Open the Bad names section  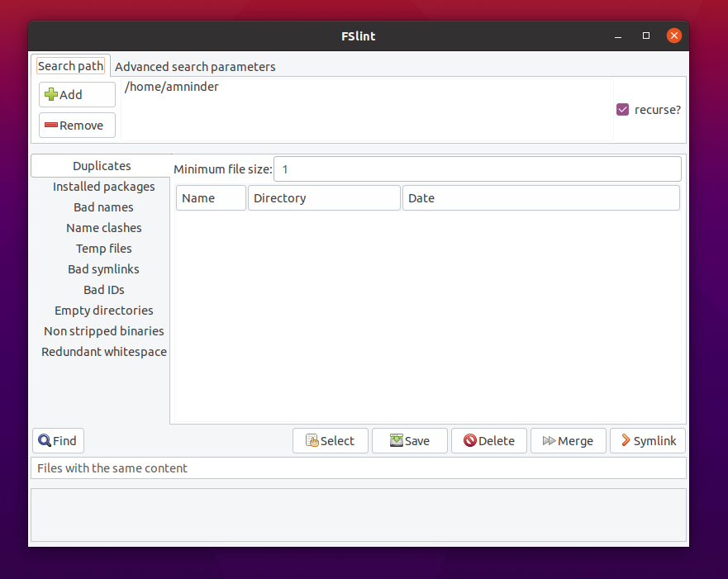click(x=103, y=207)
